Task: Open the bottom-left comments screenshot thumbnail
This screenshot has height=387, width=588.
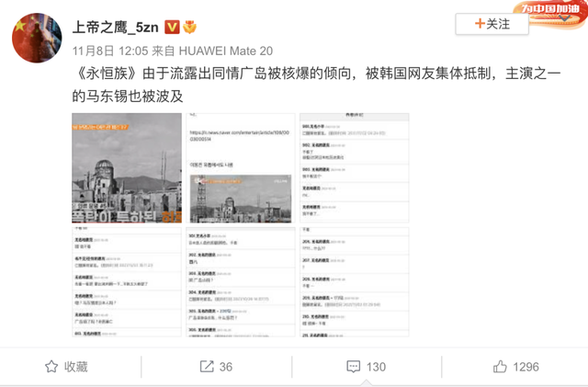Action: click(127, 282)
